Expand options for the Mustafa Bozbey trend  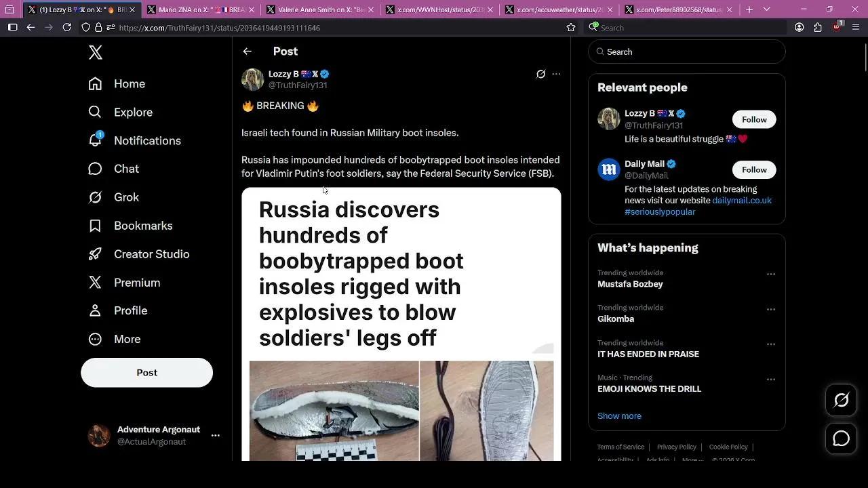pyautogui.click(x=771, y=274)
